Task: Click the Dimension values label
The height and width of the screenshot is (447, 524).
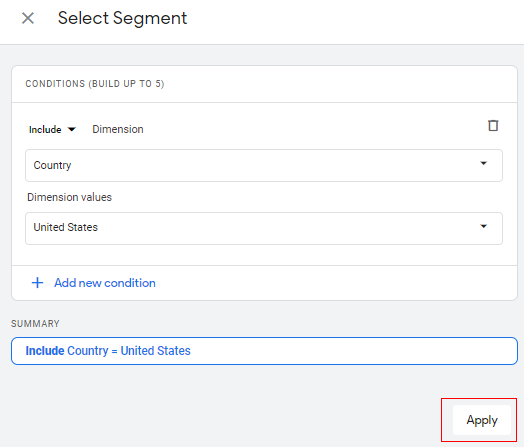Action: [x=70, y=197]
